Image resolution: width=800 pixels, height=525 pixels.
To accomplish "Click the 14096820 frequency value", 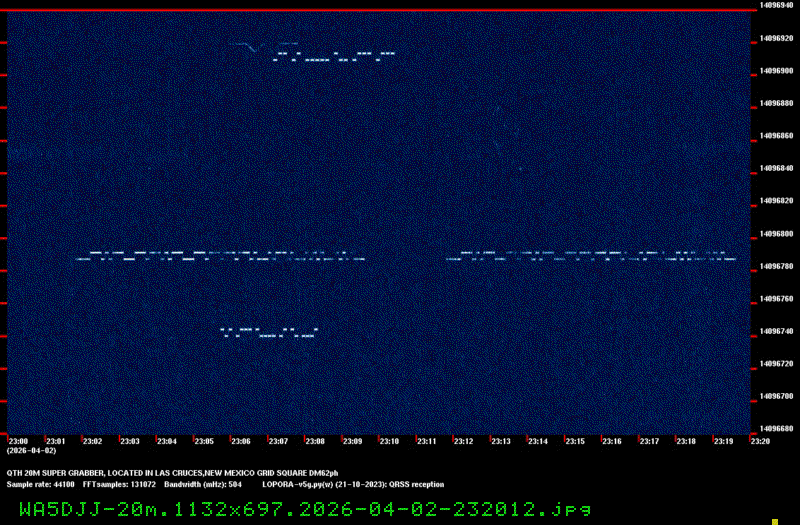I will click(777, 201).
